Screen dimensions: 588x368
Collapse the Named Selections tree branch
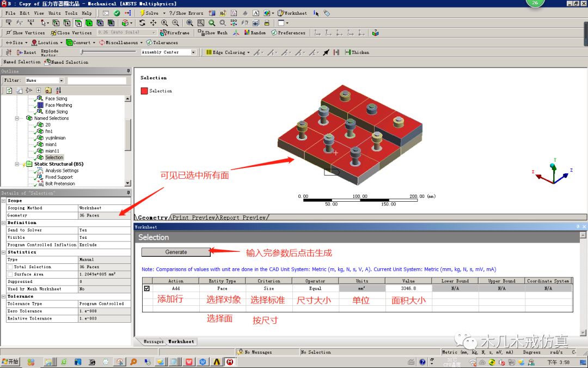coord(18,118)
